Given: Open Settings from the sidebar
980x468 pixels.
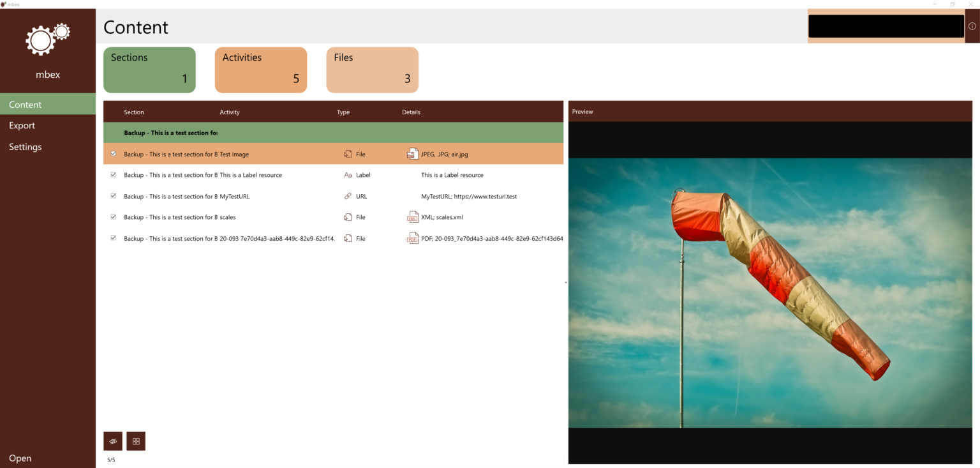Looking at the screenshot, I should [26, 147].
